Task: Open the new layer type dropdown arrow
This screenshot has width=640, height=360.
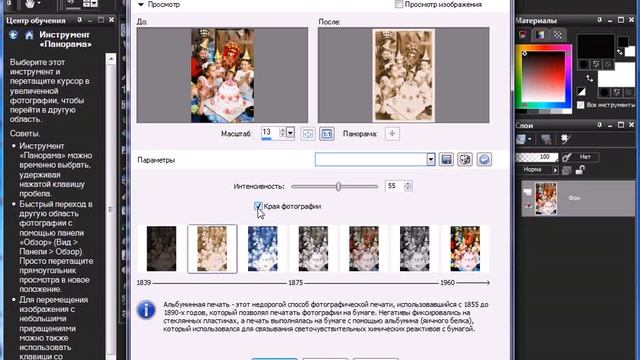Action: click(x=529, y=140)
